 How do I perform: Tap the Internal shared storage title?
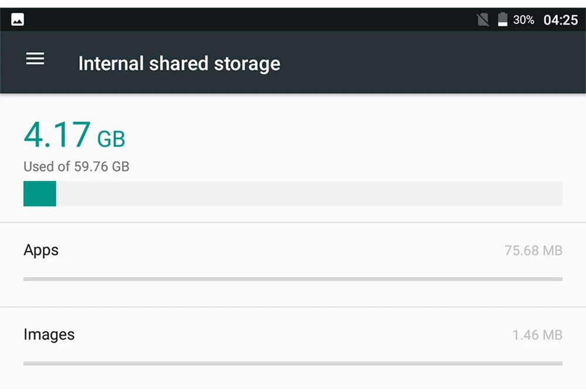click(x=179, y=63)
